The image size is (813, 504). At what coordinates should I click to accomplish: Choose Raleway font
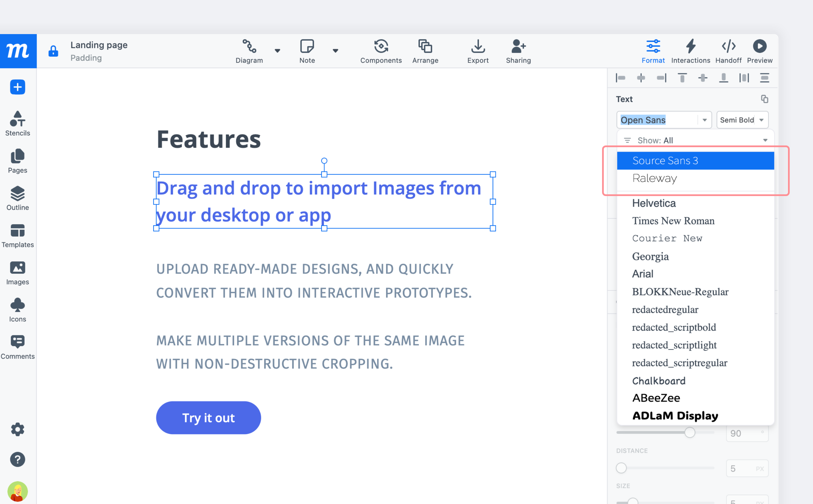coord(696,178)
